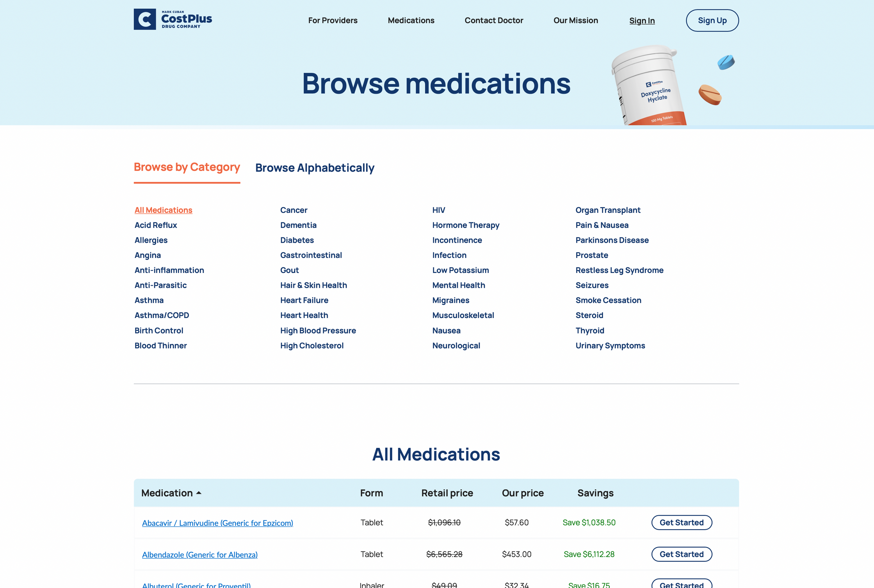Open the For Providers page
The image size is (874, 588).
332,21
